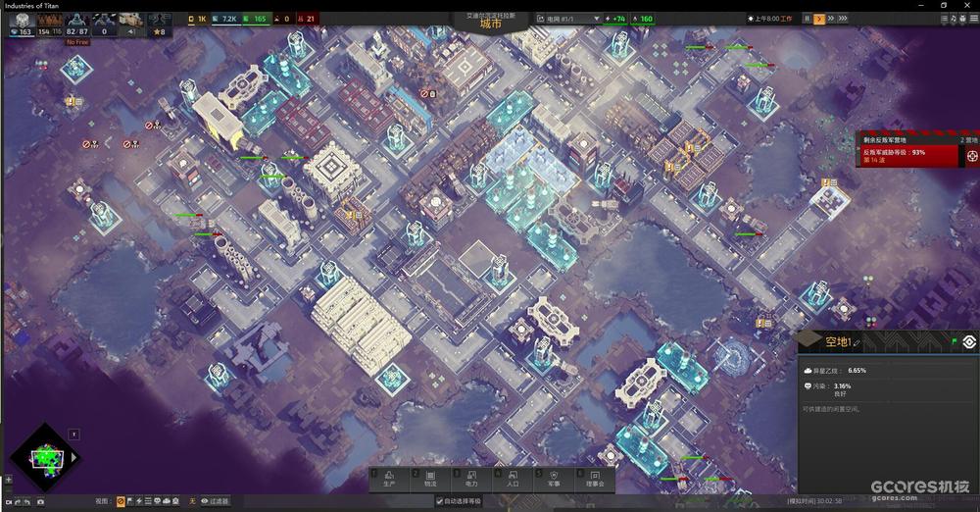The image size is (980, 512).
Task: Set game speed to normal play
Action: 819,19
